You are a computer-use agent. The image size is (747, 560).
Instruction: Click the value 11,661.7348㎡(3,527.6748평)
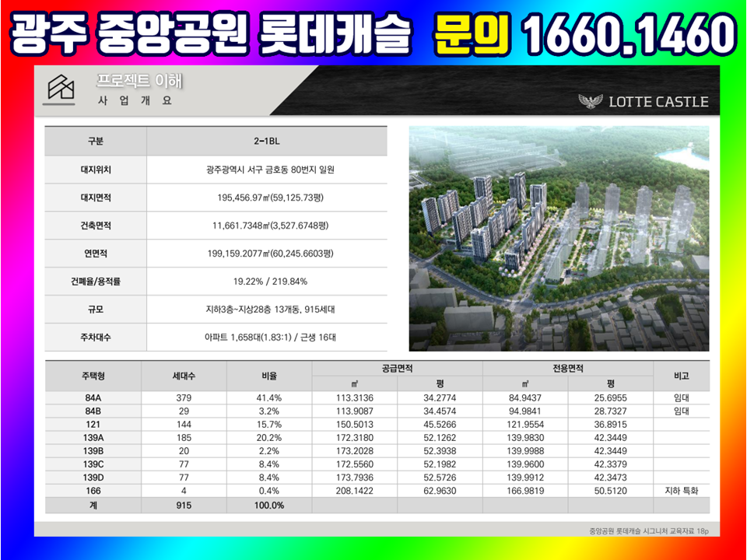point(270,226)
